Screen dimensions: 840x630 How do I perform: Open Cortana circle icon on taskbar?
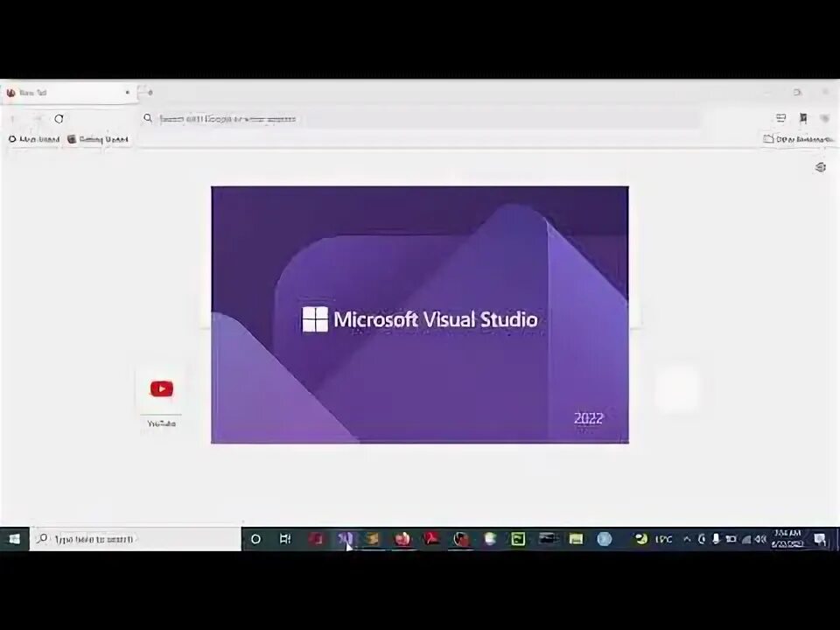pos(256,540)
